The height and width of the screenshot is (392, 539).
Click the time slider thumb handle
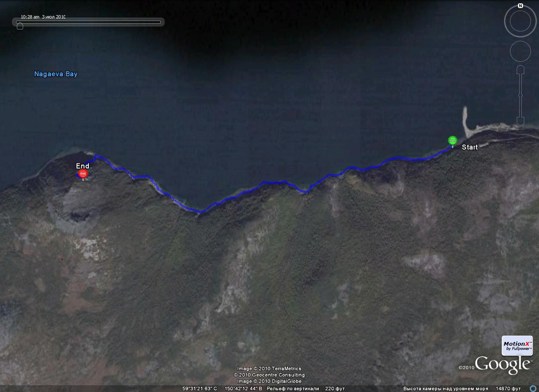click(x=20, y=26)
